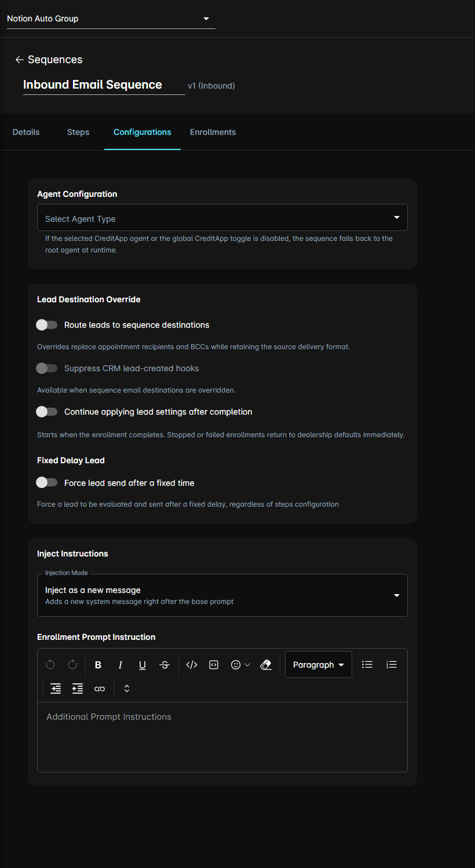Viewport: 475px width, 868px height.
Task: Apply bold formatting in the editor
Action: [x=98, y=665]
